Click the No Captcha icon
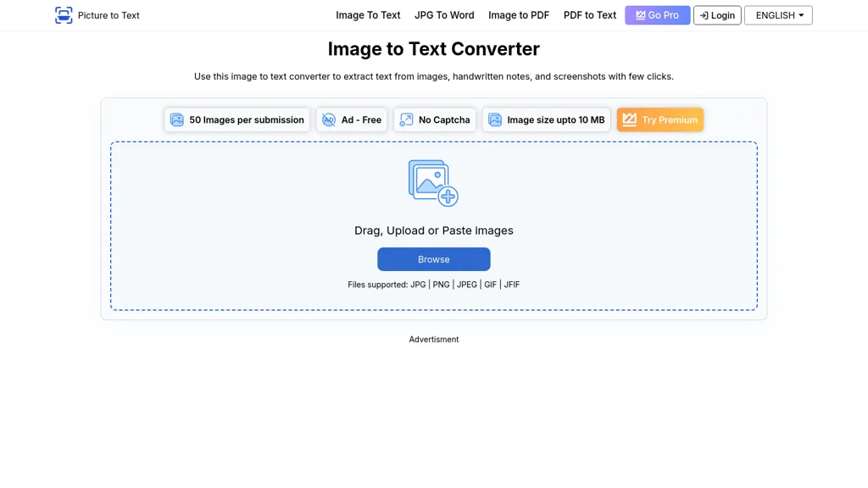The height and width of the screenshot is (488, 868). 406,120
